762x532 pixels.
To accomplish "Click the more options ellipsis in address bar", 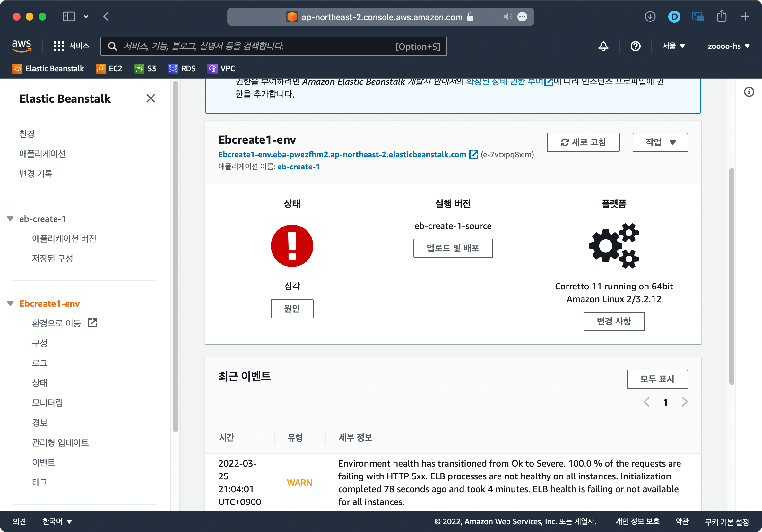I will coord(522,17).
